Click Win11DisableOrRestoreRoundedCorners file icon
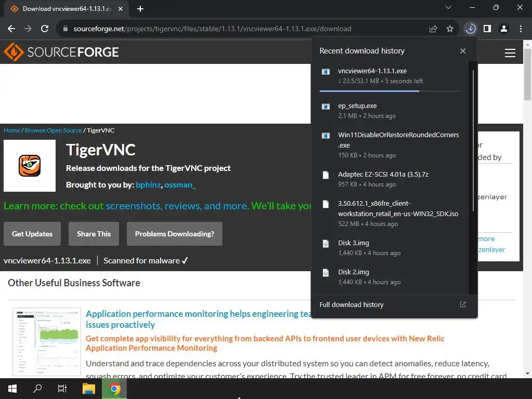The width and height of the screenshot is (532, 399). point(326,136)
